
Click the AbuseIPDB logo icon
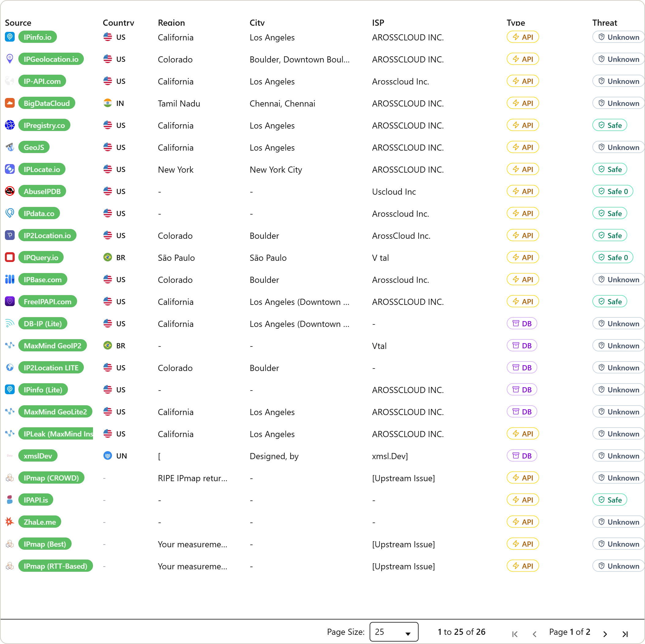[10, 191]
